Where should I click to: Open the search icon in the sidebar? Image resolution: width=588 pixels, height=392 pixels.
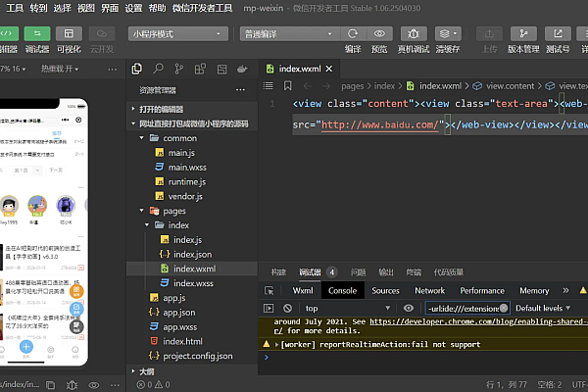[x=160, y=70]
